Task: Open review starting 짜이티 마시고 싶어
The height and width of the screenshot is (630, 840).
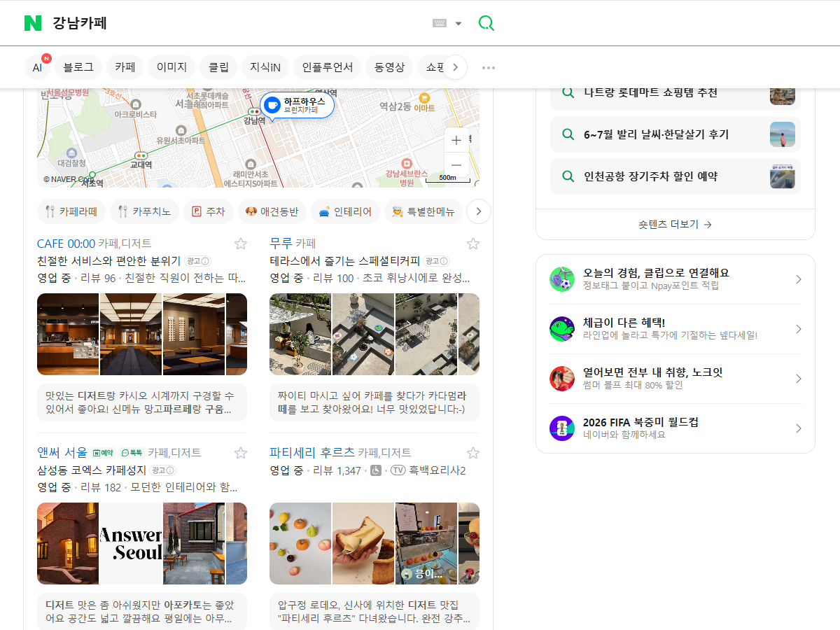Action: pos(374,402)
